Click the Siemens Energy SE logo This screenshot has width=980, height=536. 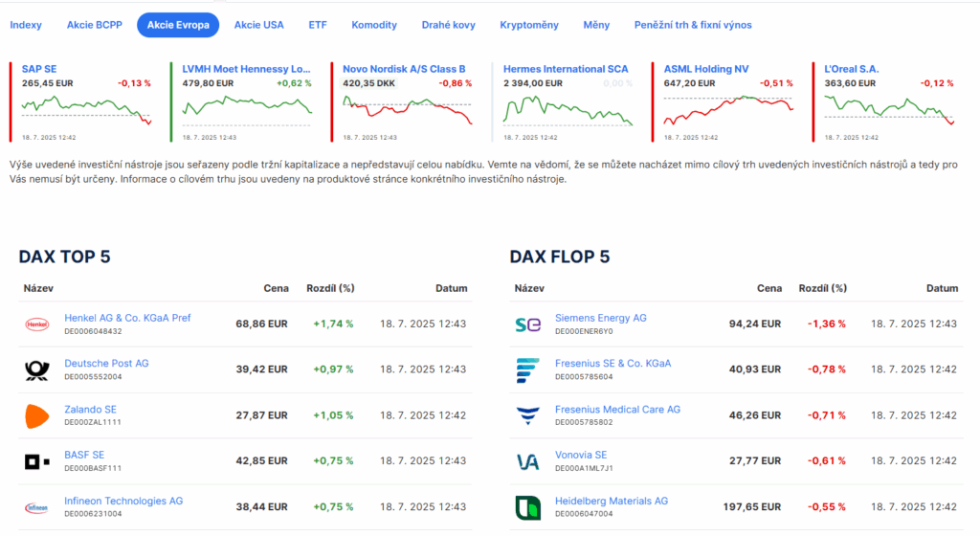point(528,324)
